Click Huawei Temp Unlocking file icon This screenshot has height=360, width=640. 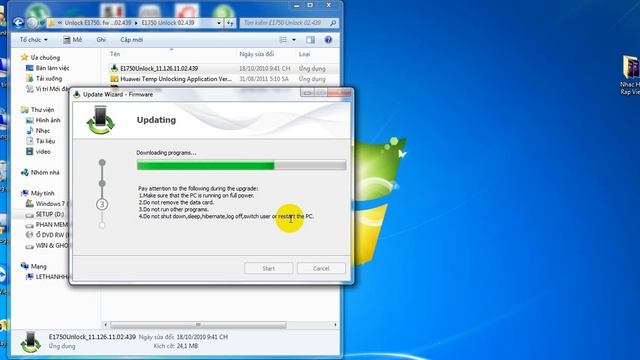pyautogui.click(x=114, y=79)
